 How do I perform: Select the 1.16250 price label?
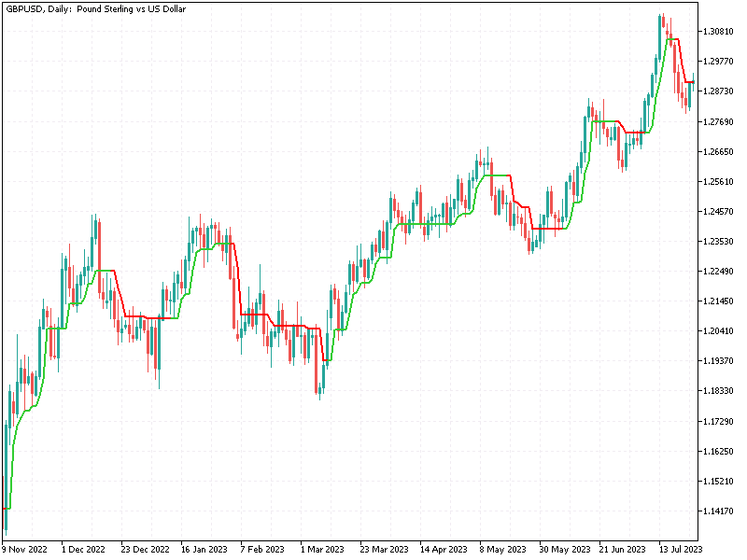point(718,452)
